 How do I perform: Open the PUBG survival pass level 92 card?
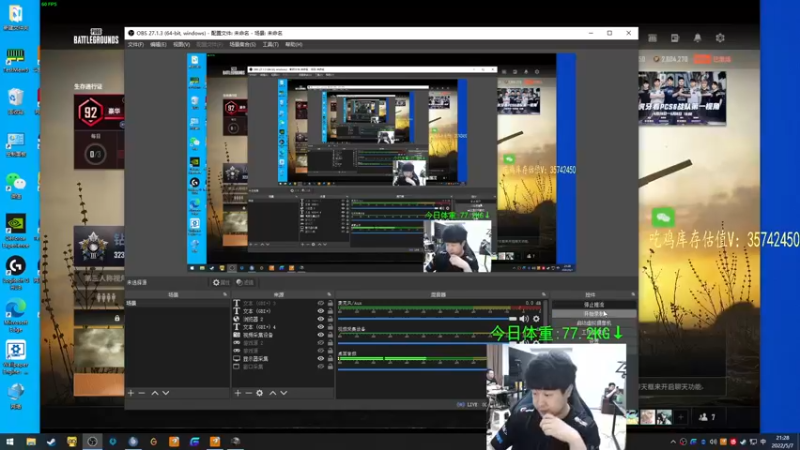[x=99, y=112]
